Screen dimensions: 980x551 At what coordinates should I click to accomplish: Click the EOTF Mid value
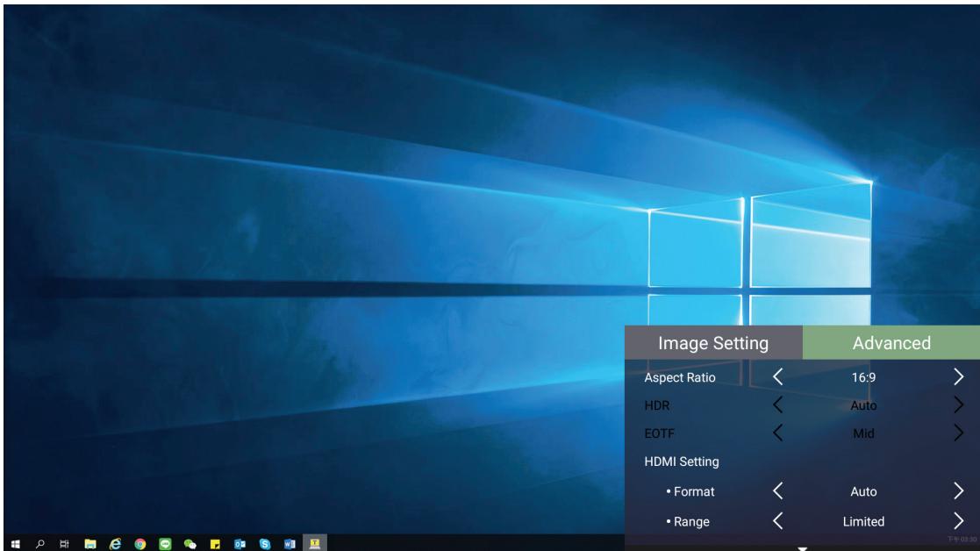pos(863,433)
